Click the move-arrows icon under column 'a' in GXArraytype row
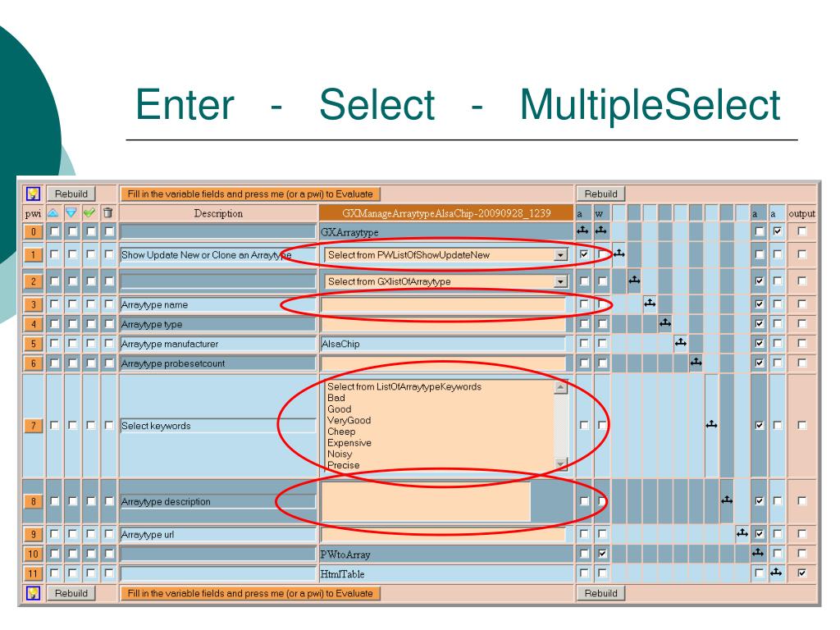Viewport: 840px width, 630px height. click(583, 231)
